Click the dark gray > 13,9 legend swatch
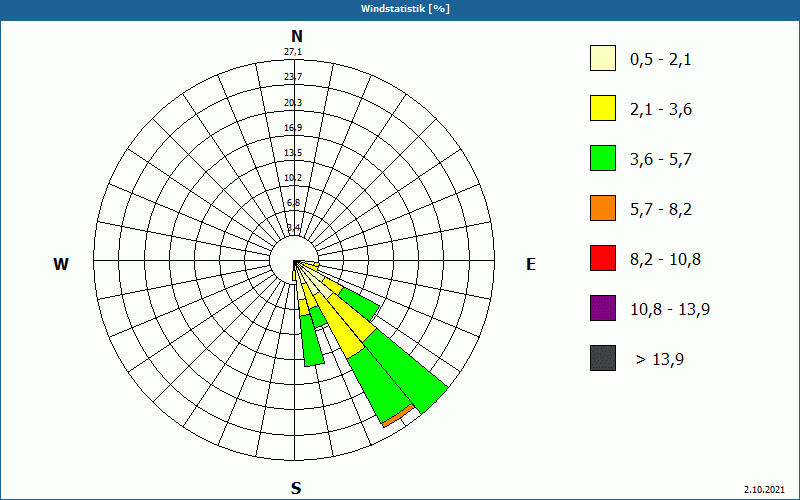800x500 pixels. coord(603,358)
